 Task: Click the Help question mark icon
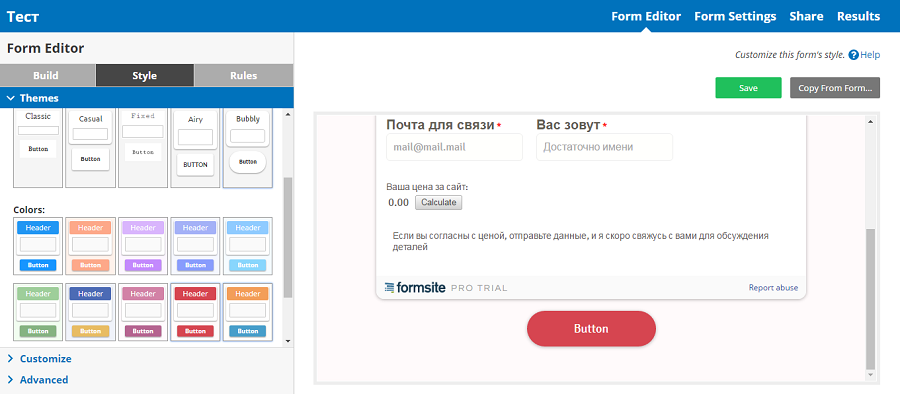[854, 55]
